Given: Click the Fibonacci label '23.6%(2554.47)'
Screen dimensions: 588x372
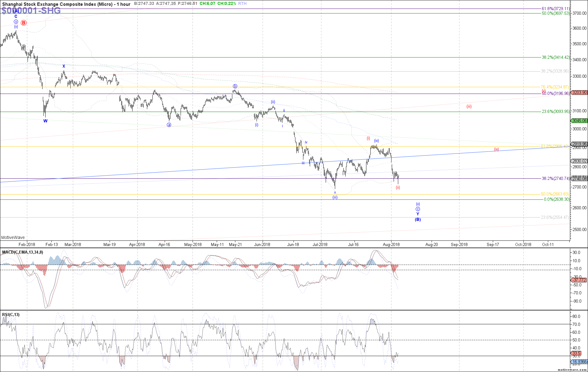Looking at the screenshot, I should click(555, 217).
